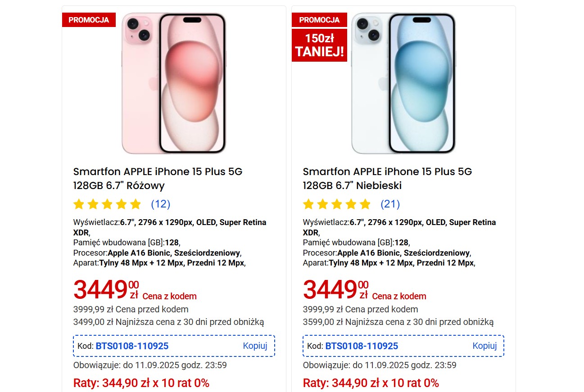Click the PROMOCJA badge on the blue iPhone
Viewport: 584px width, 392px height.
(x=319, y=20)
